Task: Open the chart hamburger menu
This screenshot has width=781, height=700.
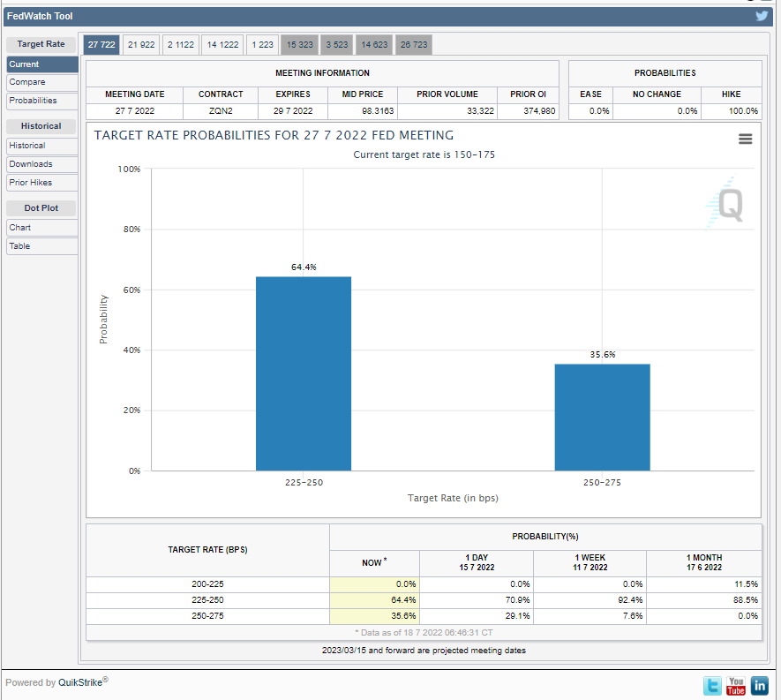Action: point(745,139)
